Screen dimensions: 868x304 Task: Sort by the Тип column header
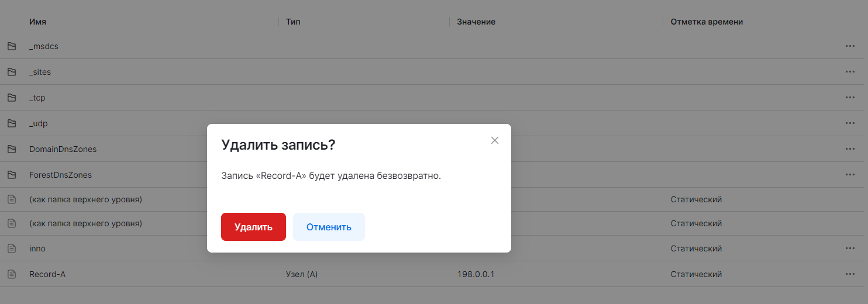[293, 22]
